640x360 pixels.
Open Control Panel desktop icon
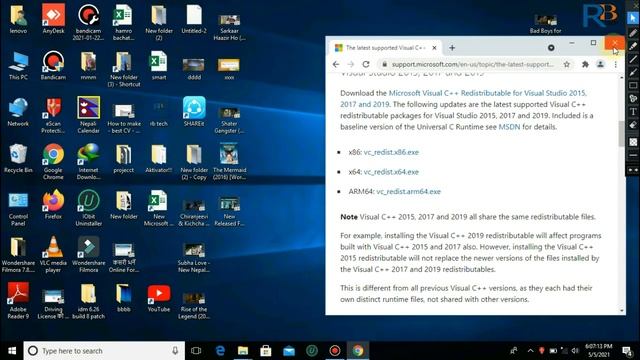click(x=18, y=207)
